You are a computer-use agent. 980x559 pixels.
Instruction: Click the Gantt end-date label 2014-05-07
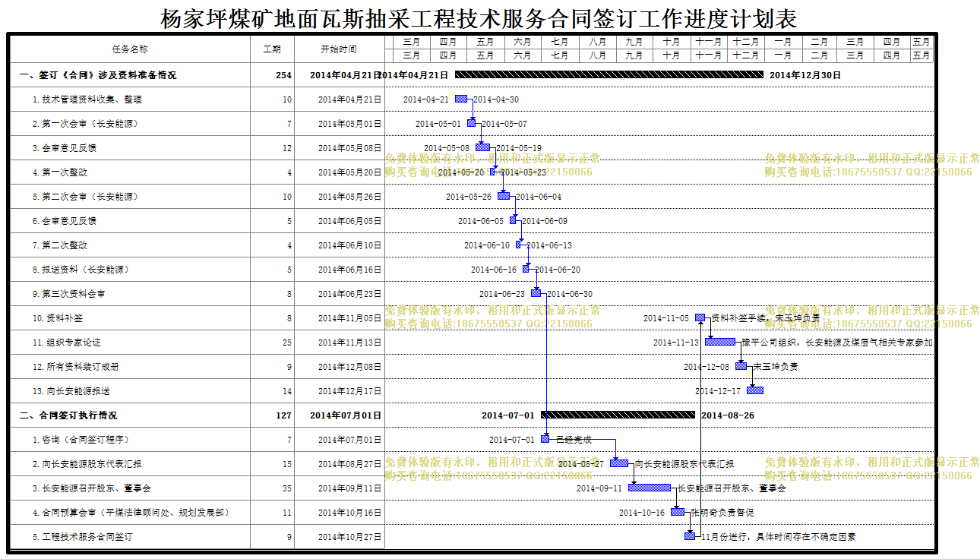tap(504, 124)
